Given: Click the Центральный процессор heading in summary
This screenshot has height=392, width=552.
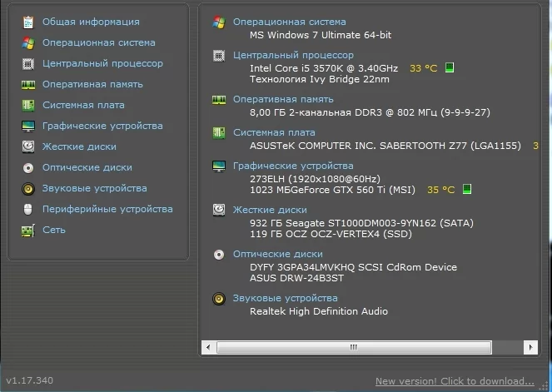Looking at the screenshot, I should 293,55.
